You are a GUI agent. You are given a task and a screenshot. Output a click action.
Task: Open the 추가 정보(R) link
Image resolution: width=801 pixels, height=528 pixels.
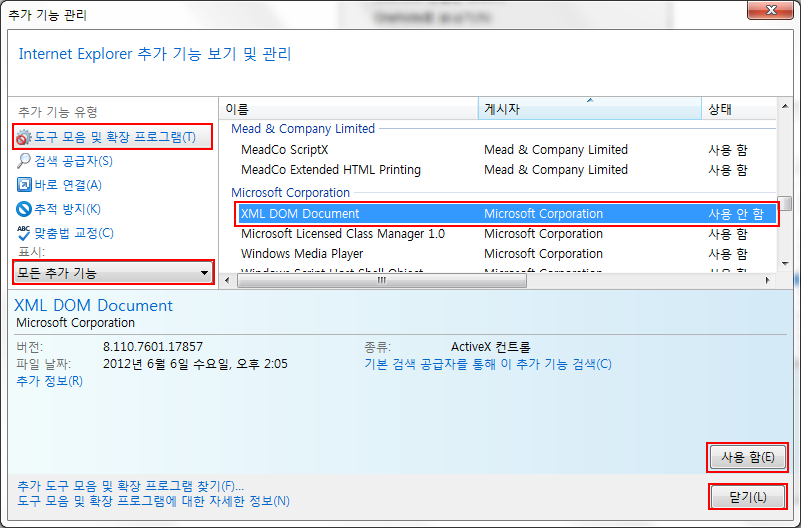[x=50, y=381]
